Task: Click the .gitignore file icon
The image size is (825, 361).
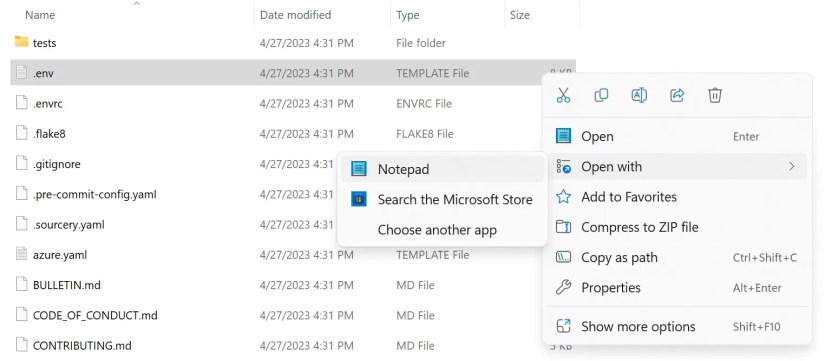Action: click(x=21, y=163)
